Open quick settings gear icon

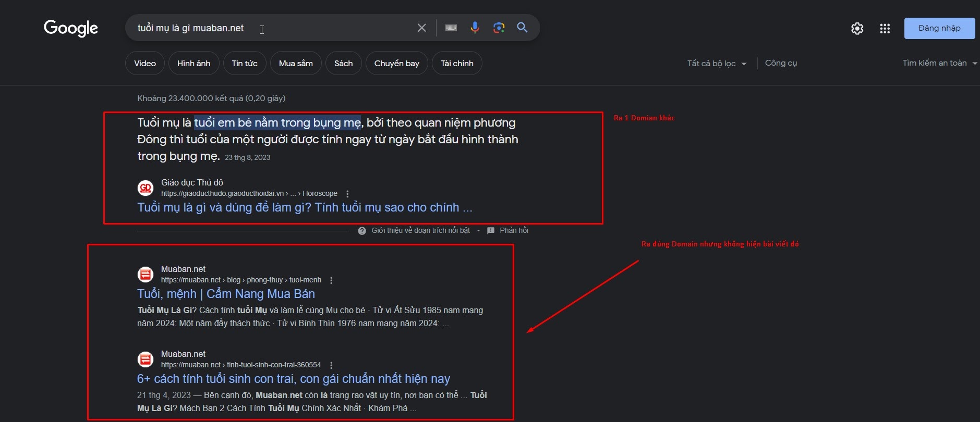point(857,29)
